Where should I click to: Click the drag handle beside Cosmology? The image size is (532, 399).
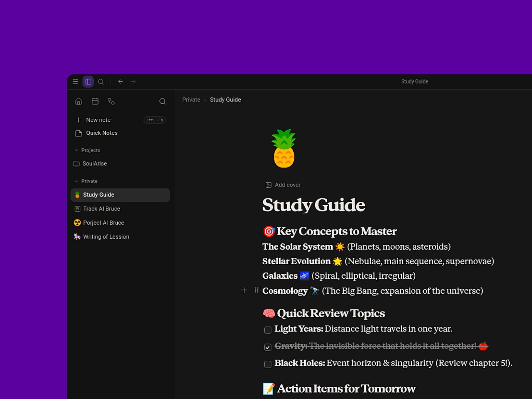256,290
